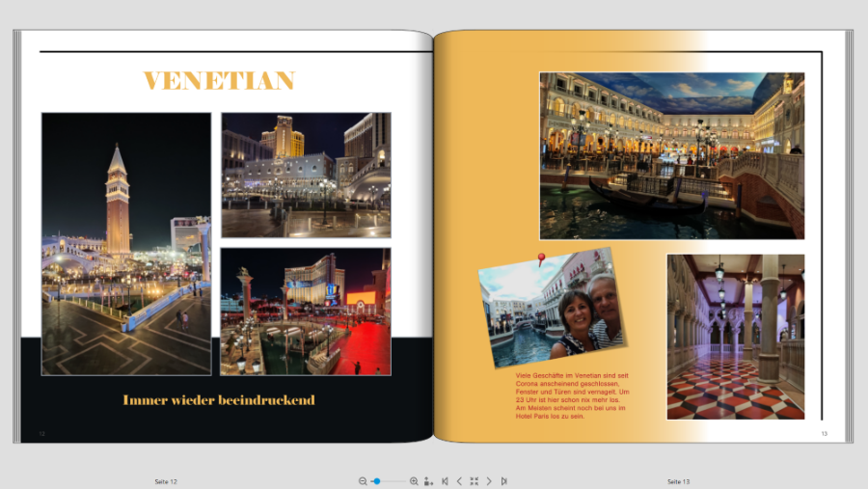Click the move page icon with arrows
The width and height of the screenshot is (868, 489).
click(428, 481)
